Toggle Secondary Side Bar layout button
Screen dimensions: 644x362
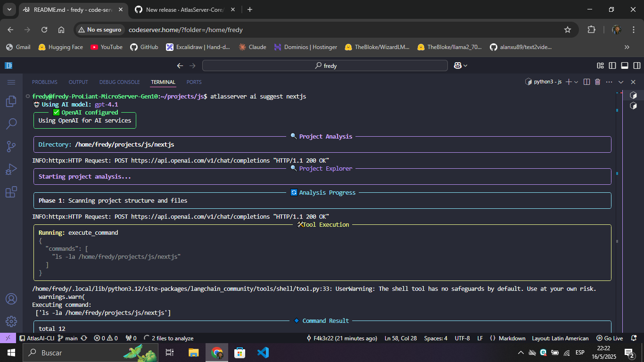[x=637, y=66]
